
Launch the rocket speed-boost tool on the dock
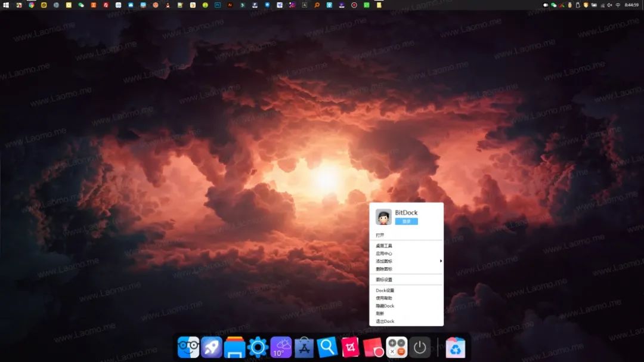(x=212, y=346)
